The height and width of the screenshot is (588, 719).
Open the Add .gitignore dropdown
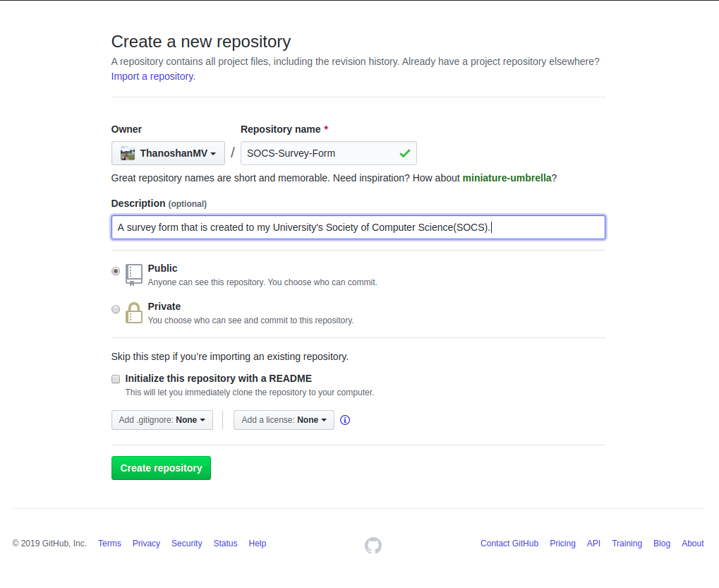click(162, 420)
